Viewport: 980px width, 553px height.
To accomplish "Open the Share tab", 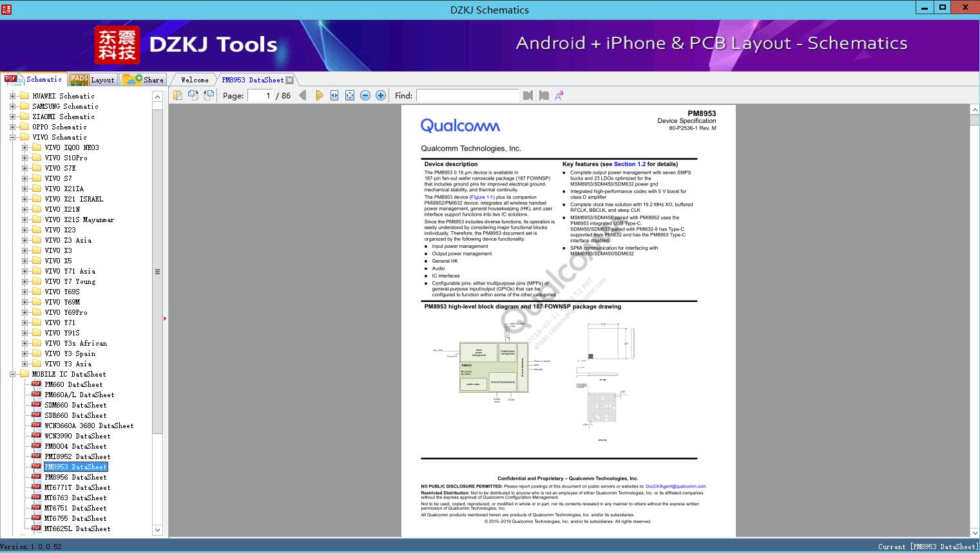I will (x=143, y=80).
